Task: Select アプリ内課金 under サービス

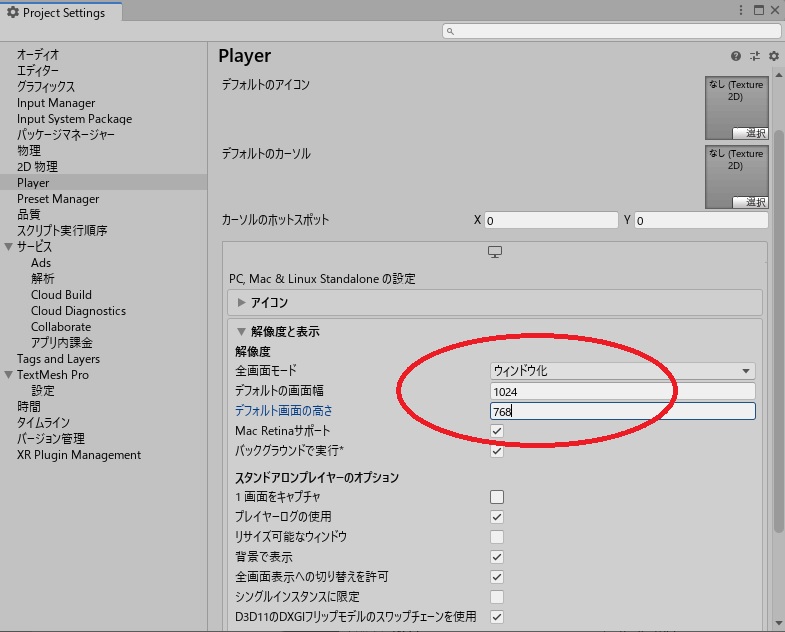Action: pyautogui.click(x=62, y=343)
